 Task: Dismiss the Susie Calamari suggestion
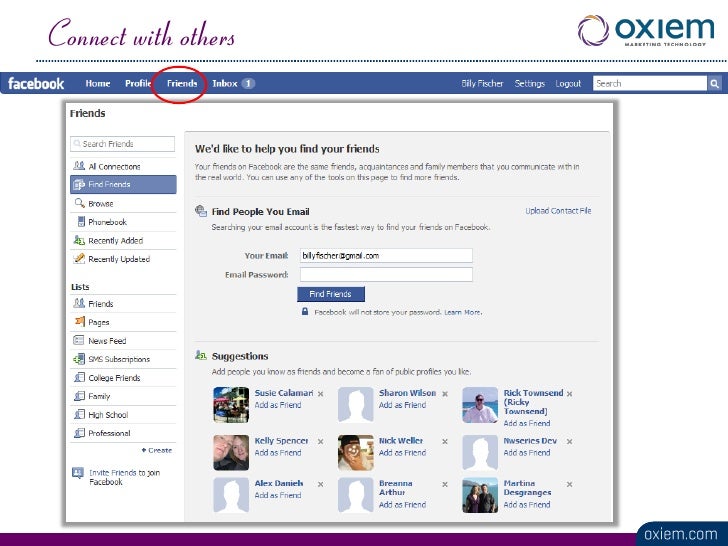coord(320,394)
